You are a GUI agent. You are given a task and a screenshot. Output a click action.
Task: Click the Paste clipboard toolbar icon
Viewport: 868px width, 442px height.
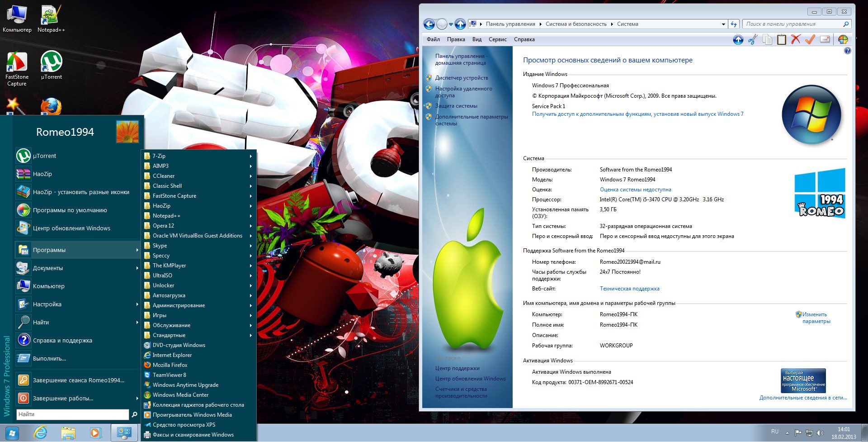click(781, 40)
